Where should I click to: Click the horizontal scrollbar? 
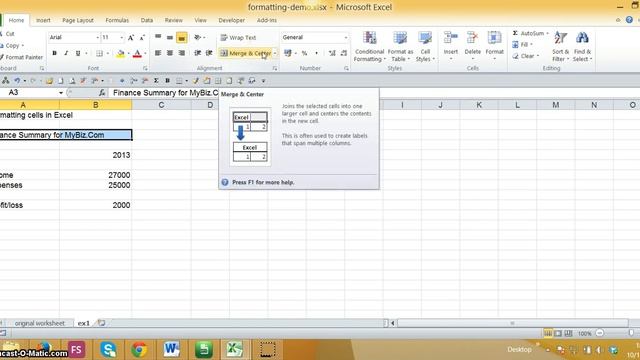(x=512, y=323)
